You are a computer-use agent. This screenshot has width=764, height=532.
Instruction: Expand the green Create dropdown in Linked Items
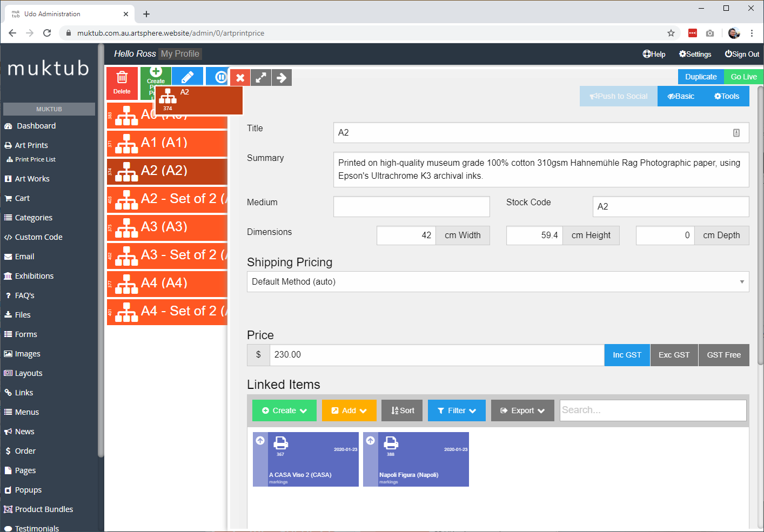(x=284, y=410)
